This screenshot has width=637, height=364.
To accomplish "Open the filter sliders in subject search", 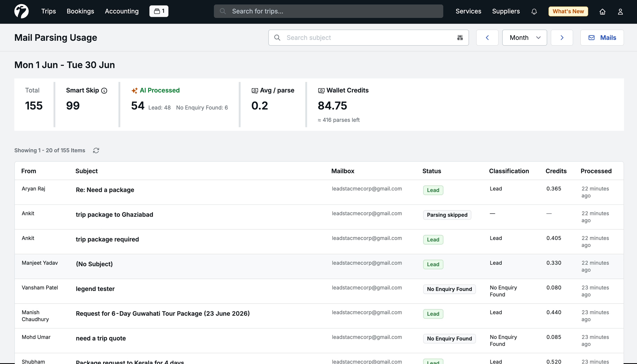I will [460, 38].
